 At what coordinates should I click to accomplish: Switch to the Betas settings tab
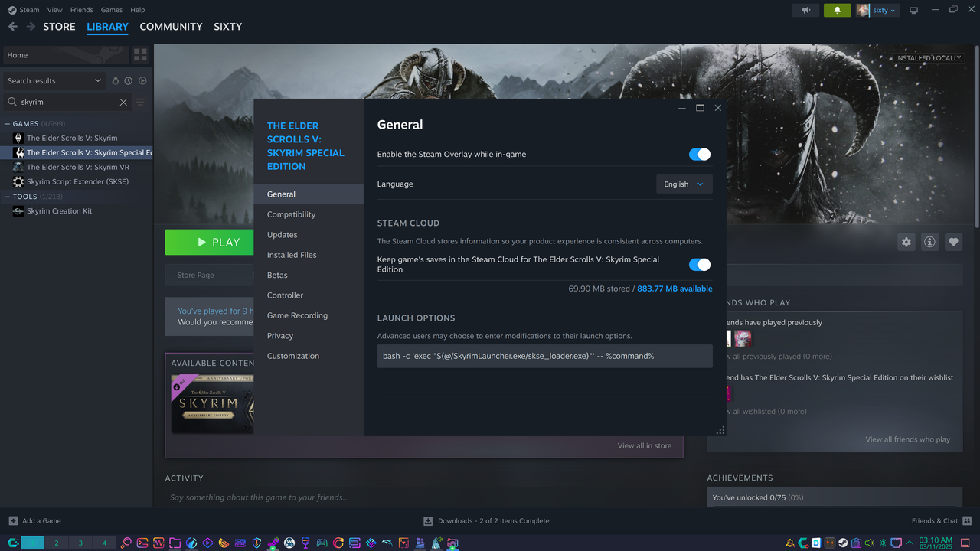click(x=276, y=275)
